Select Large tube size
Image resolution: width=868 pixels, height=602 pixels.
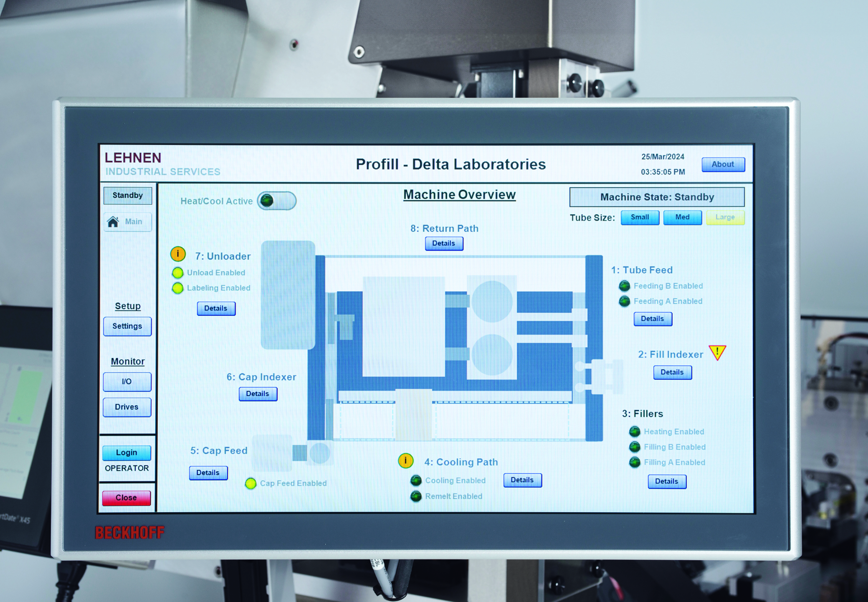click(x=725, y=217)
